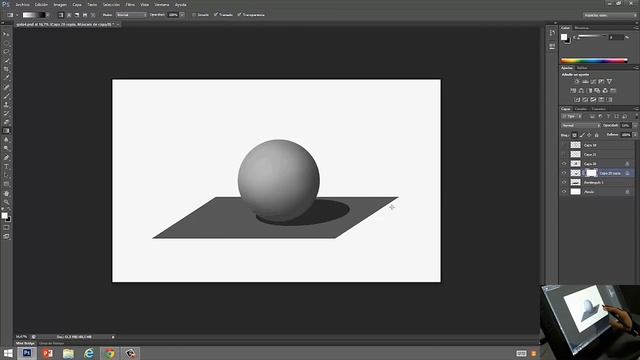The width and height of the screenshot is (640, 360).
Task: Hide the Capa 20 copia layer
Action: [564, 173]
